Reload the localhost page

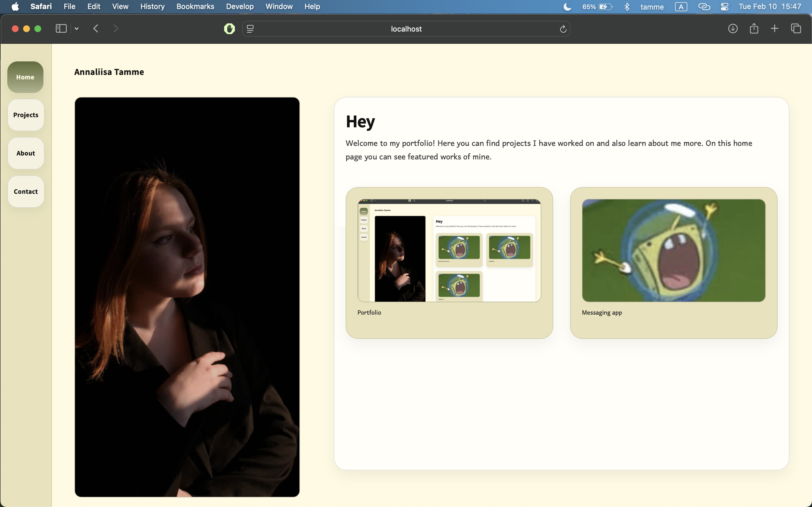point(563,29)
